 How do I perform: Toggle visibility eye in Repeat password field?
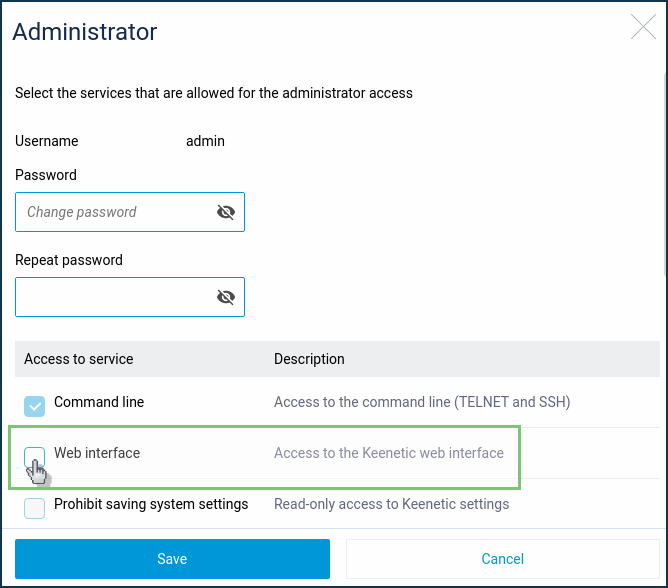coord(226,297)
